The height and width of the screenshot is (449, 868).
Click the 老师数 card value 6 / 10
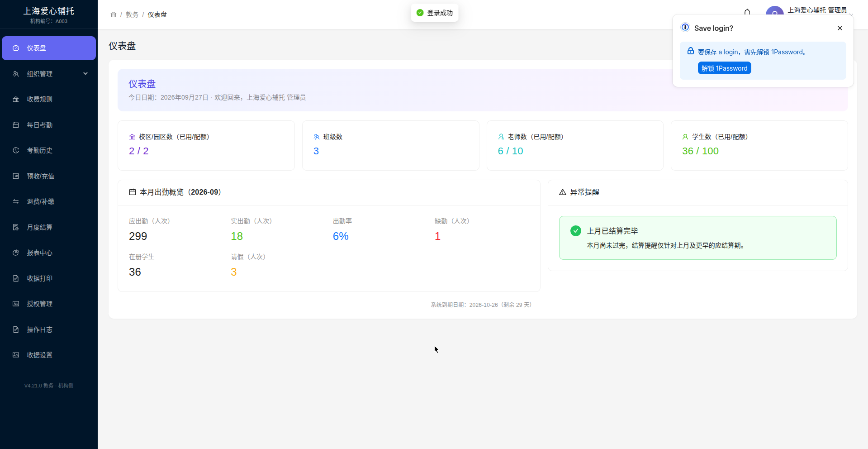click(x=510, y=151)
